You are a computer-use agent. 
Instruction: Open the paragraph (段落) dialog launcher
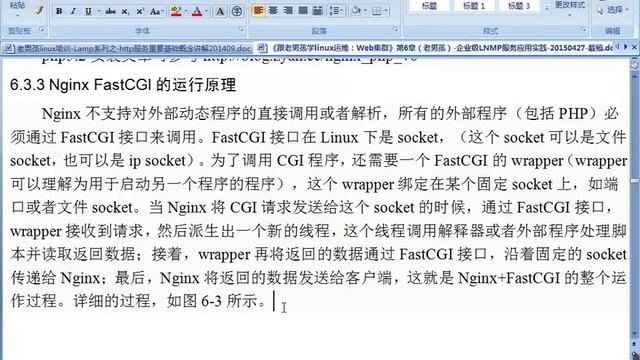coord(396,29)
